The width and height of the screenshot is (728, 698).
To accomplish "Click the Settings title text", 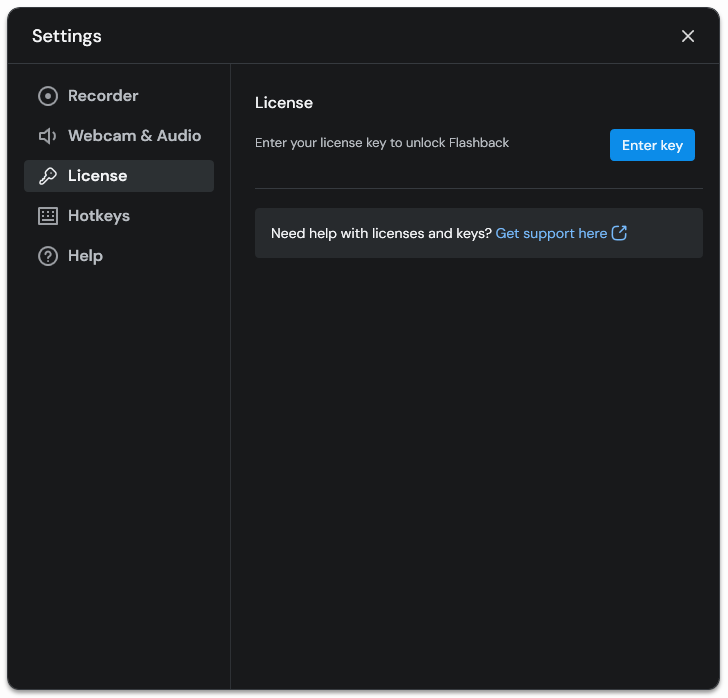I will [x=67, y=36].
